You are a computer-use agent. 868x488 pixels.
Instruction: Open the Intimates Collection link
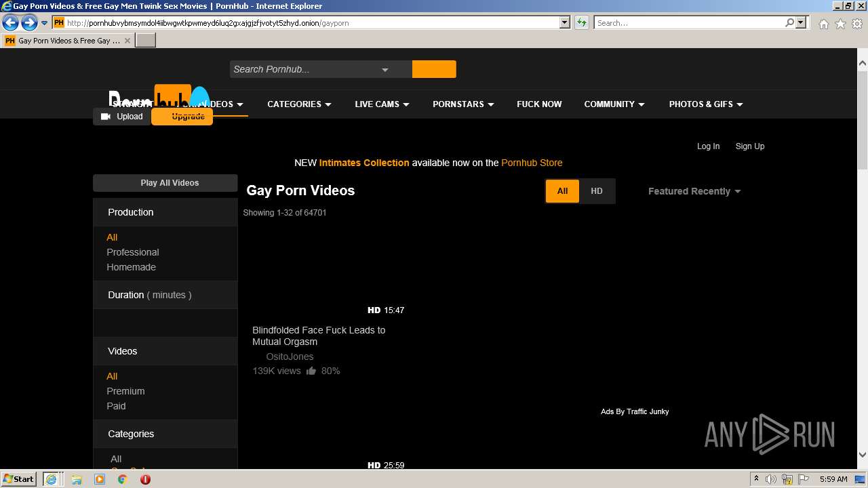point(364,163)
